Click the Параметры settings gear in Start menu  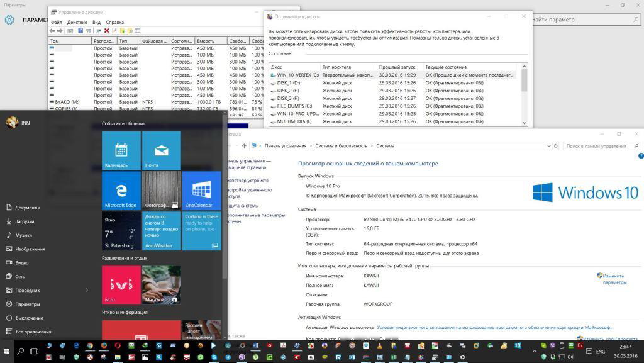28,304
